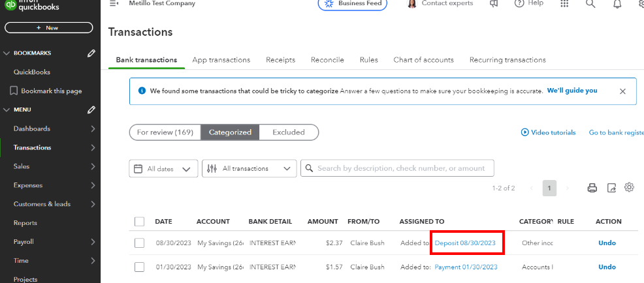Select the 01/30/2023 transaction checkbox
The height and width of the screenshot is (283, 644).
coord(139,267)
